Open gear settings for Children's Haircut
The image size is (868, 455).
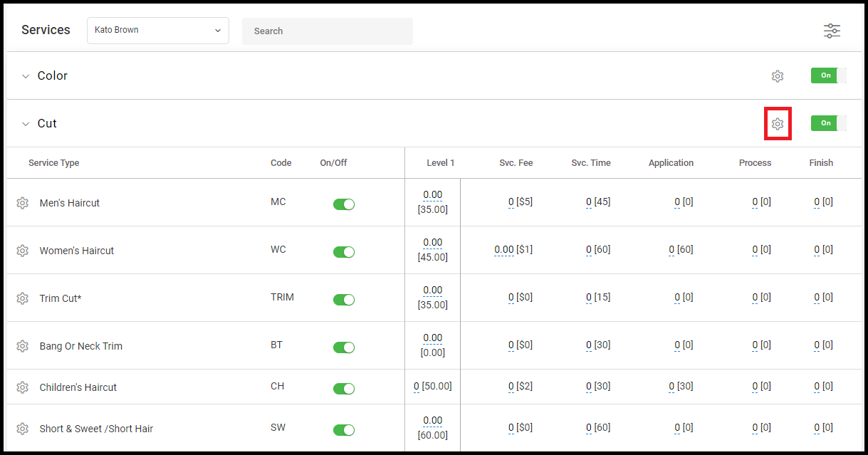coord(22,387)
